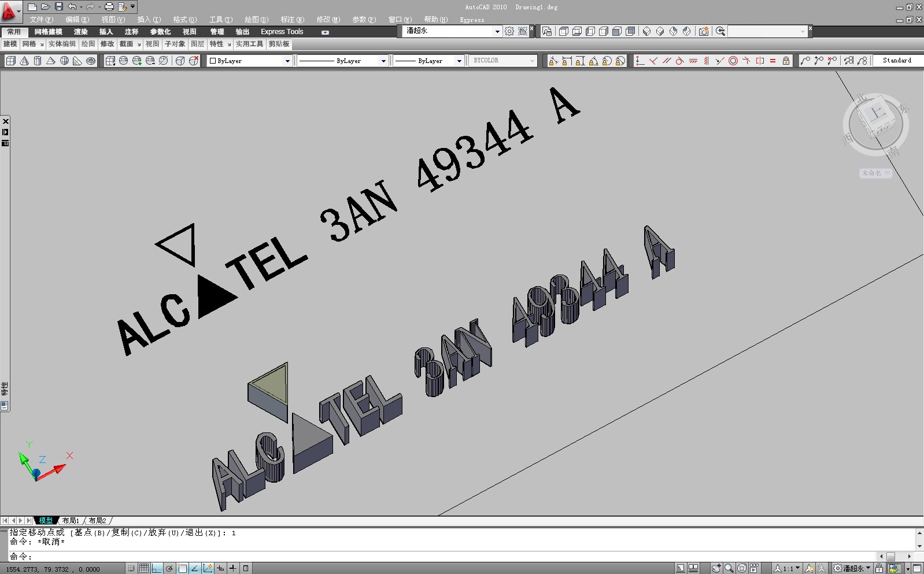Switch to the 布局1 layout tab

[x=71, y=521]
